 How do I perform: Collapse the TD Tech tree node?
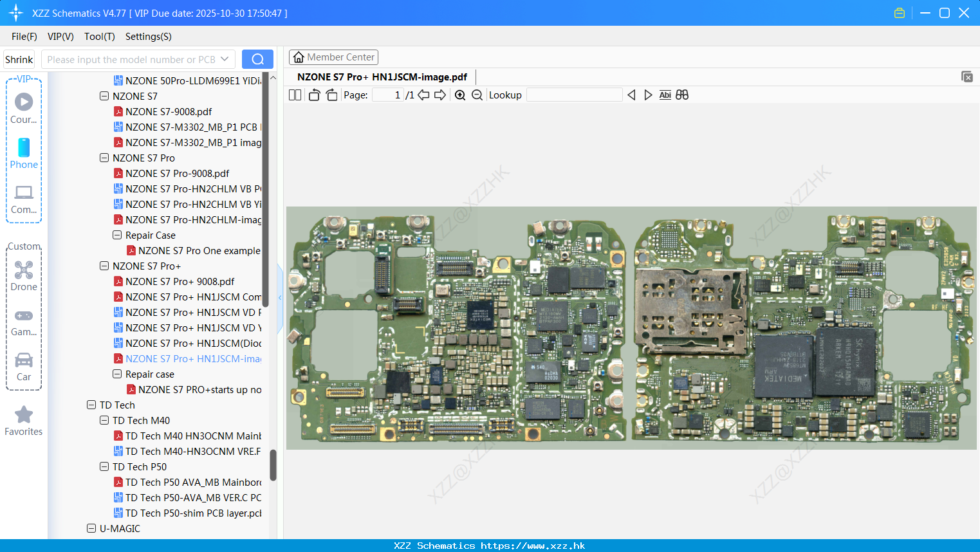point(91,405)
